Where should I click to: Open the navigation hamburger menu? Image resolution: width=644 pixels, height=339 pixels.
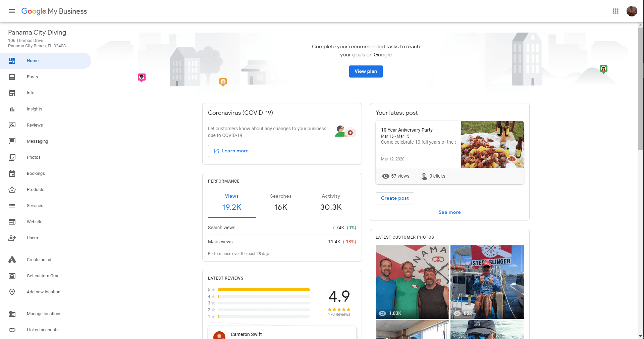[x=12, y=11]
